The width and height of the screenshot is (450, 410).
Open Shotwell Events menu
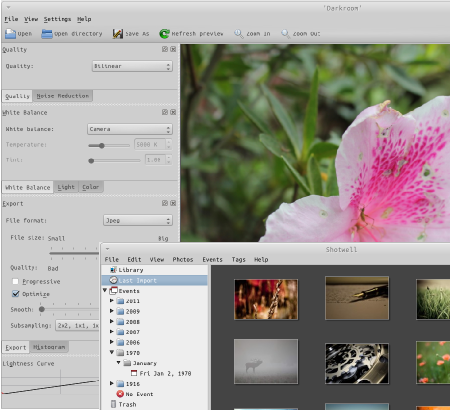tap(212, 259)
